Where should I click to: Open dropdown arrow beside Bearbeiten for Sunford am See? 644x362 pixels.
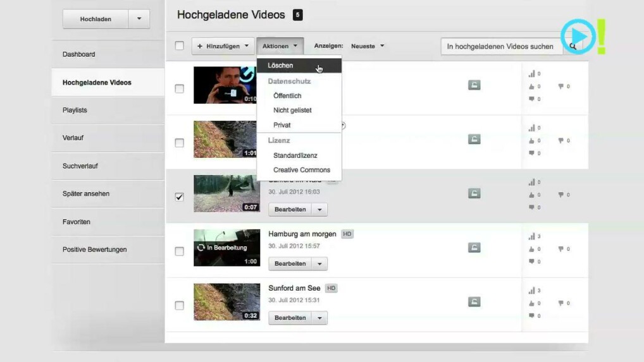319,318
